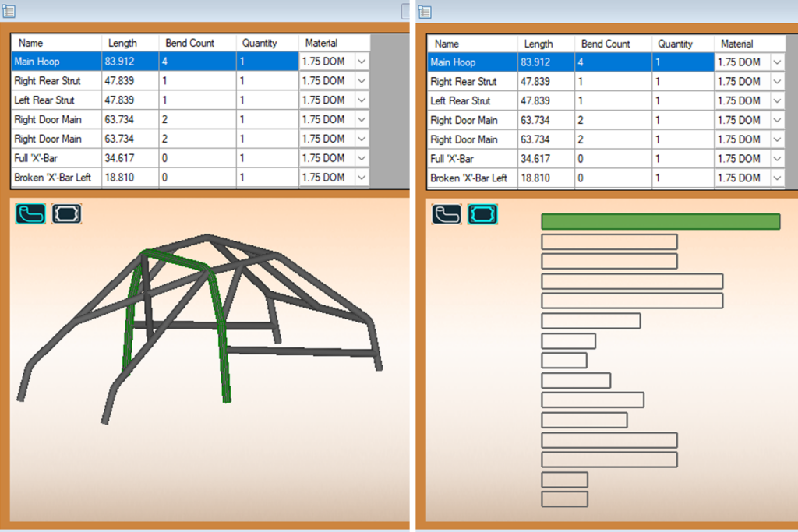Select the Left Rear Strut name cell in the 3D-model panel
The image size is (798, 532).
click(x=56, y=100)
